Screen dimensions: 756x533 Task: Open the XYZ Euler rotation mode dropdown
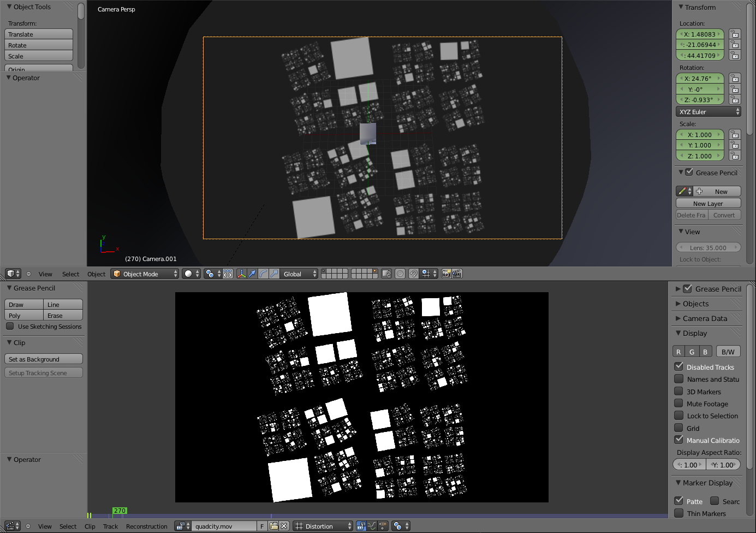pos(708,111)
